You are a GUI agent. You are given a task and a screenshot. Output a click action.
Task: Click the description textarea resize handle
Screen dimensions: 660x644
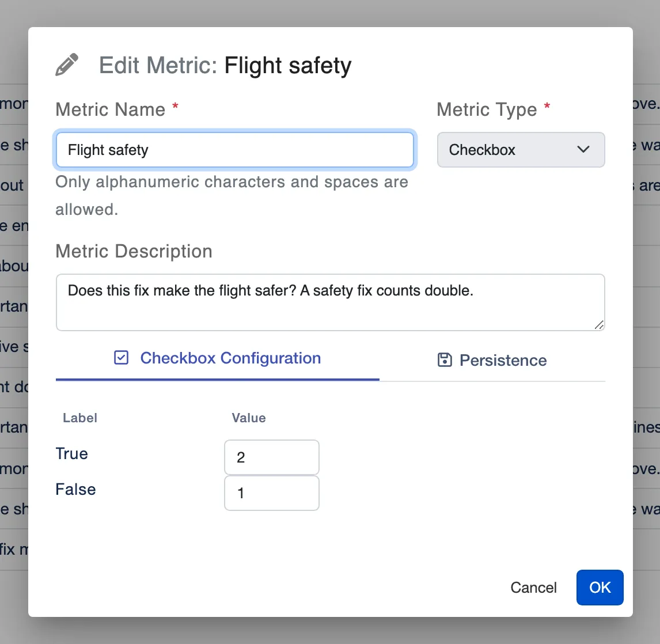(x=599, y=324)
